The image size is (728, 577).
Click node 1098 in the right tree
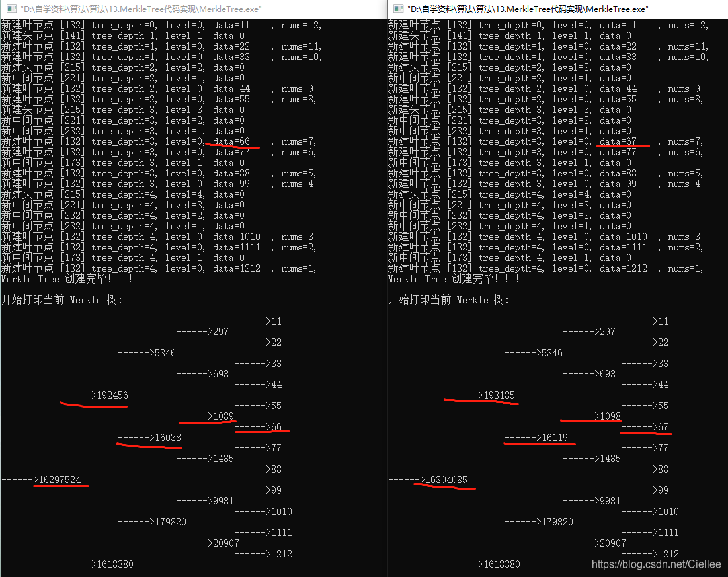coord(610,416)
